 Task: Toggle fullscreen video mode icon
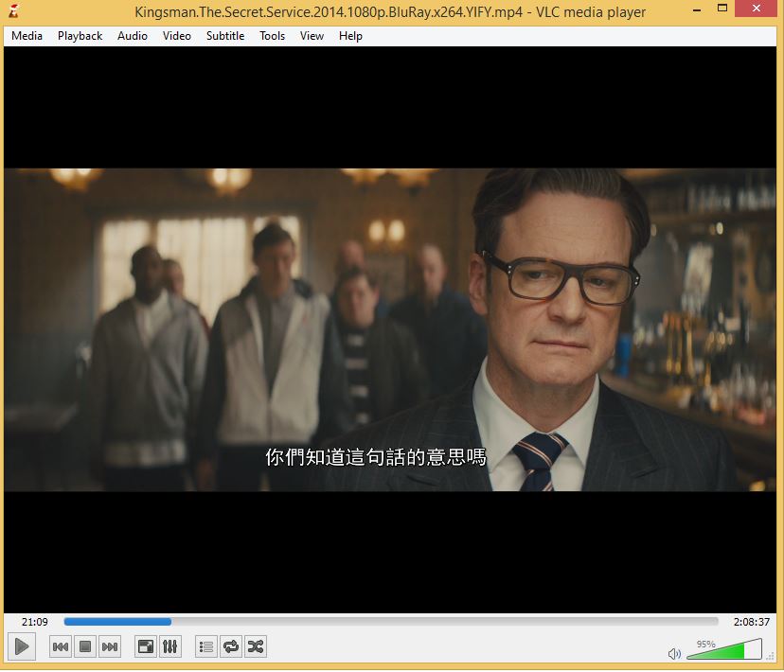[146, 646]
